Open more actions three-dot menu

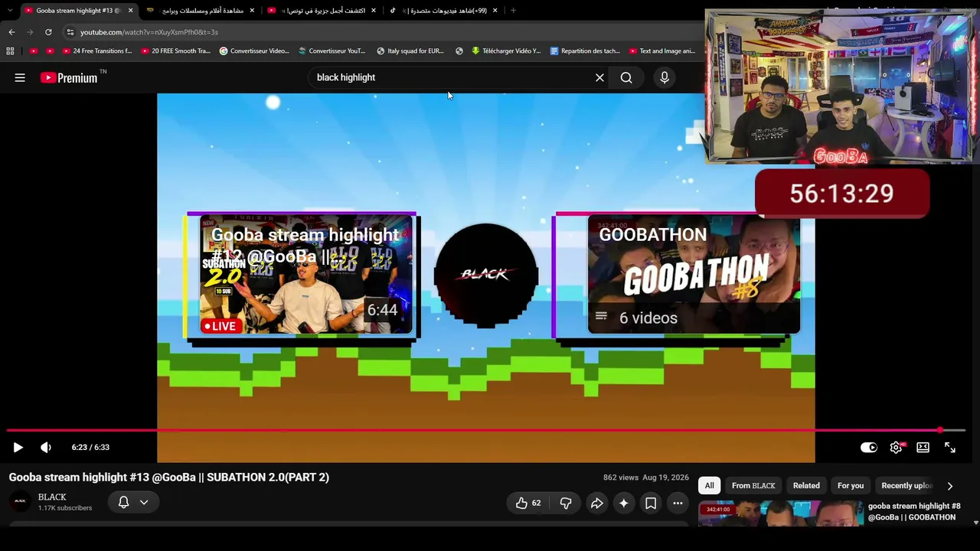(x=678, y=503)
